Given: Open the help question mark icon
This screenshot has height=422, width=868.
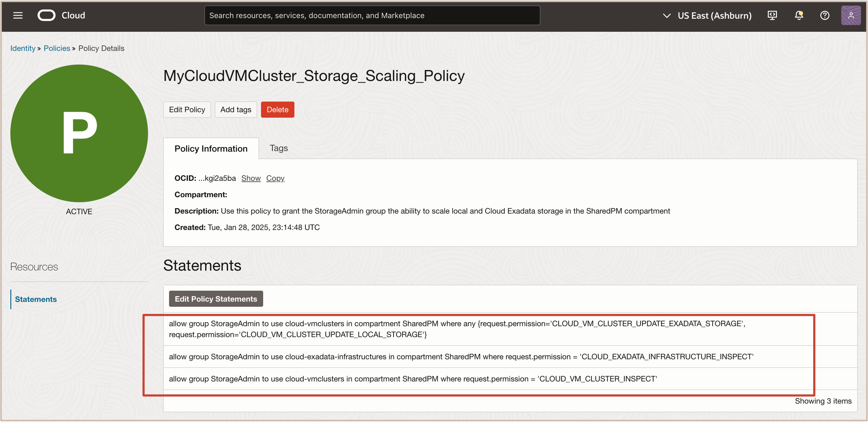Looking at the screenshot, I should pyautogui.click(x=825, y=15).
